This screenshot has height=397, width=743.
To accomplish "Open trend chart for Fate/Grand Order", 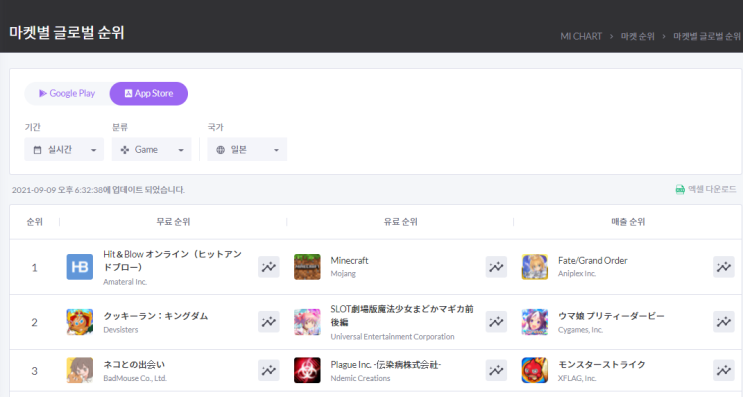I will click(724, 267).
